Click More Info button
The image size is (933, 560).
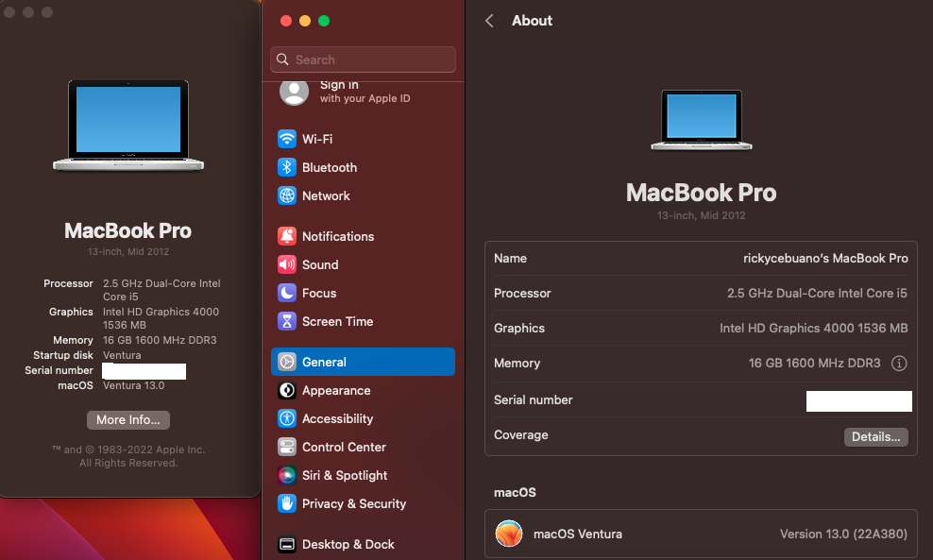pos(128,420)
